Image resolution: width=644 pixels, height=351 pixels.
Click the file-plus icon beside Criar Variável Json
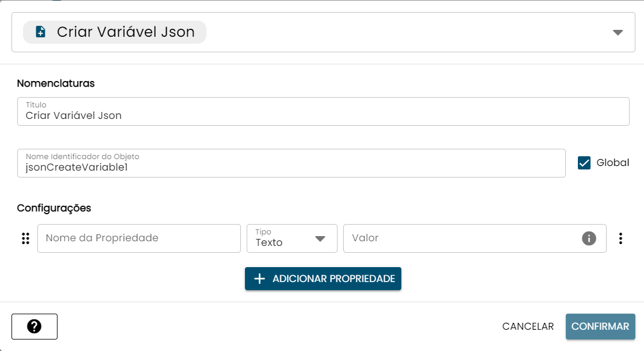tap(40, 32)
